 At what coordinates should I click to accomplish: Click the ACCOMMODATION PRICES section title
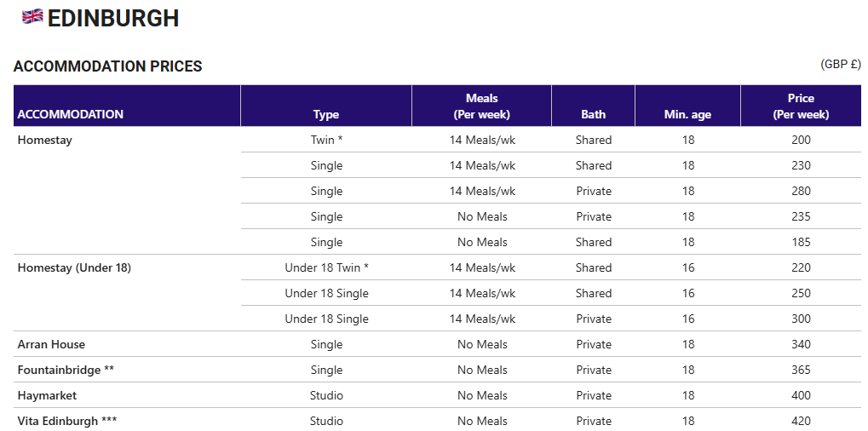[108, 66]
